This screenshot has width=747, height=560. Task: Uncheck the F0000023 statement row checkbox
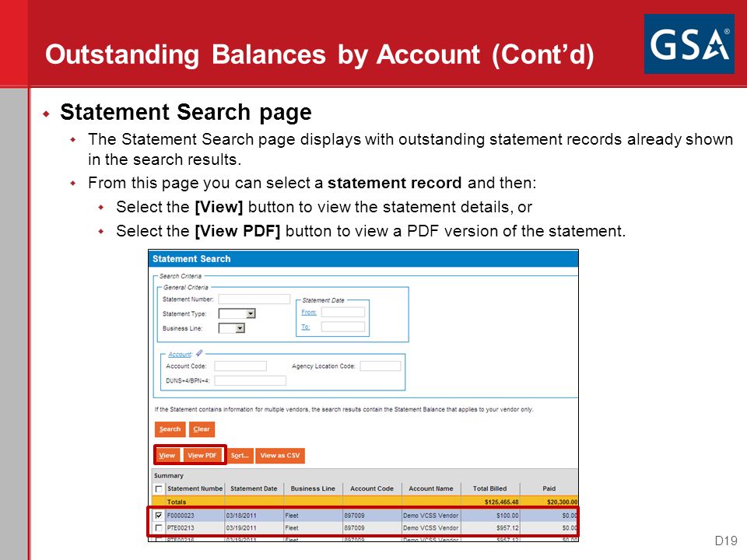pos(159,515)
